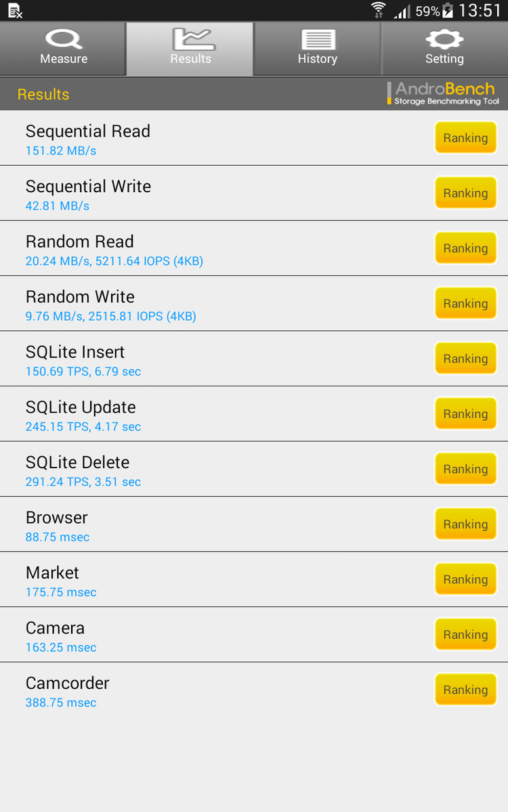View Ranking for Sequential Read

click(x=465, y=138)
